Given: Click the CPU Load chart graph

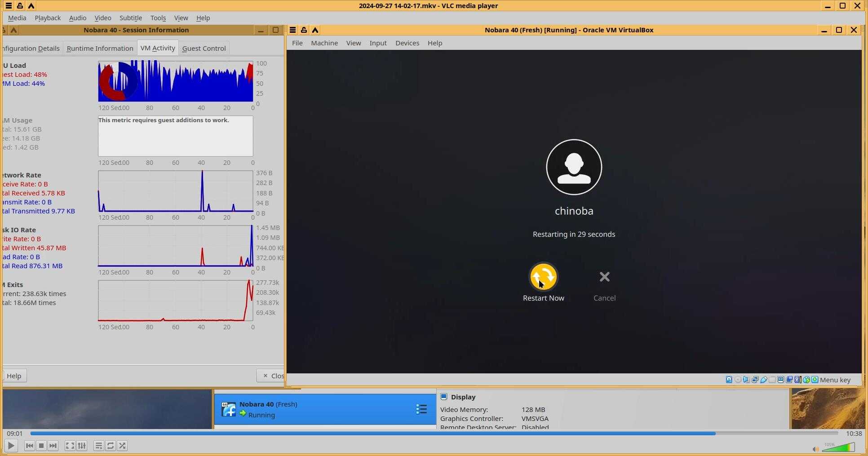Looking at the screenshot, I should click(x=176, y=81).
